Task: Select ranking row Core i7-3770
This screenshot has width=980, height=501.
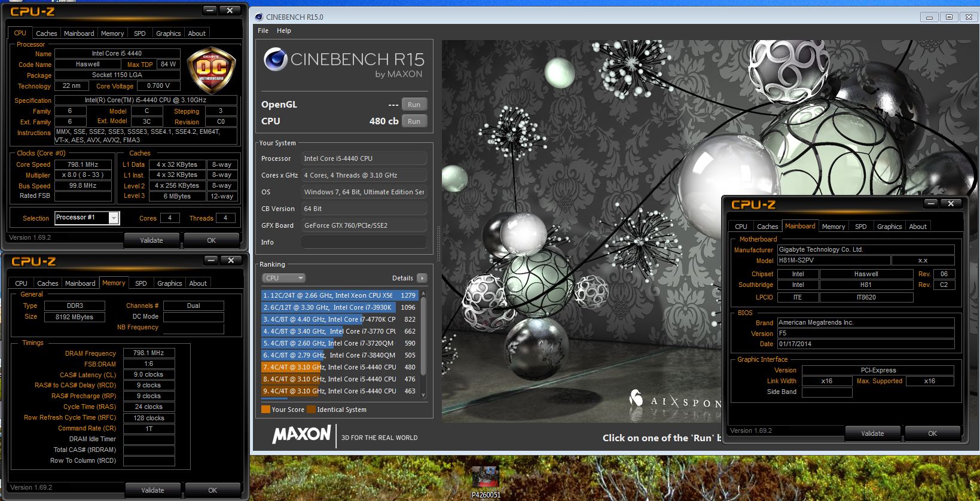Action: pos(339,331)
